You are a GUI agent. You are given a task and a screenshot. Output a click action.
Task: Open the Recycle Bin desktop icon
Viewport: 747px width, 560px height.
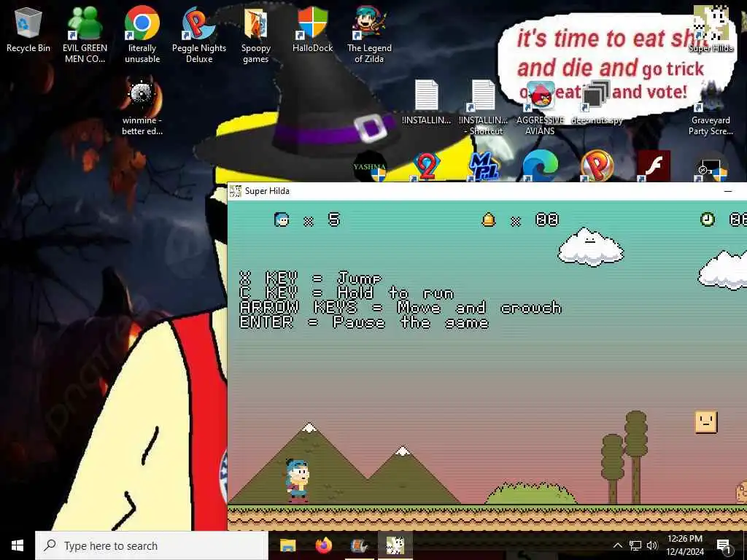pos(28,29)
